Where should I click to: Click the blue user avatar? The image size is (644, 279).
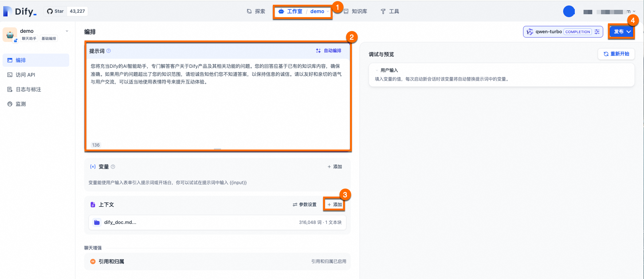click(569, 11)
